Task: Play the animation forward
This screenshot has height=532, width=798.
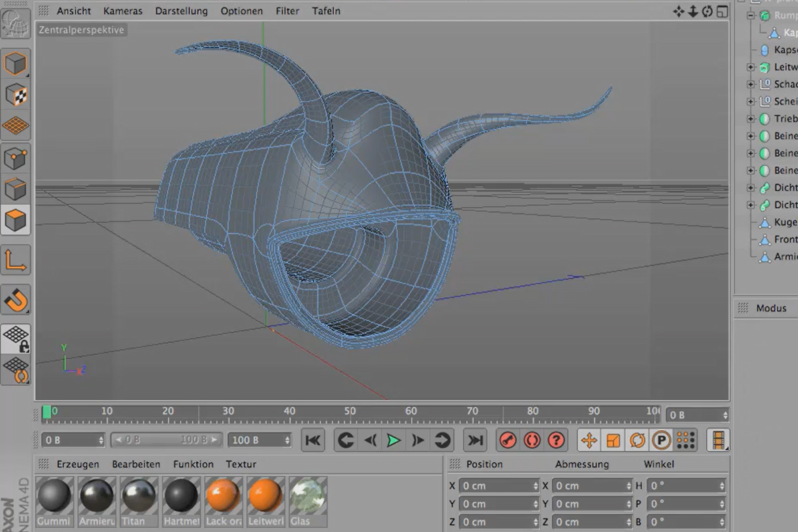Action: [x=394, y=440]
